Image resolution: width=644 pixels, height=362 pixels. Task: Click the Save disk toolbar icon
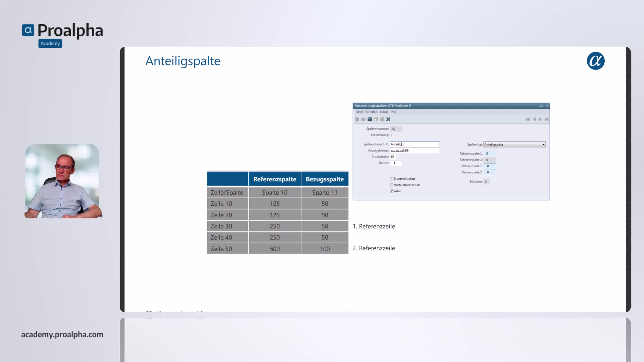[x=369, y=119]
